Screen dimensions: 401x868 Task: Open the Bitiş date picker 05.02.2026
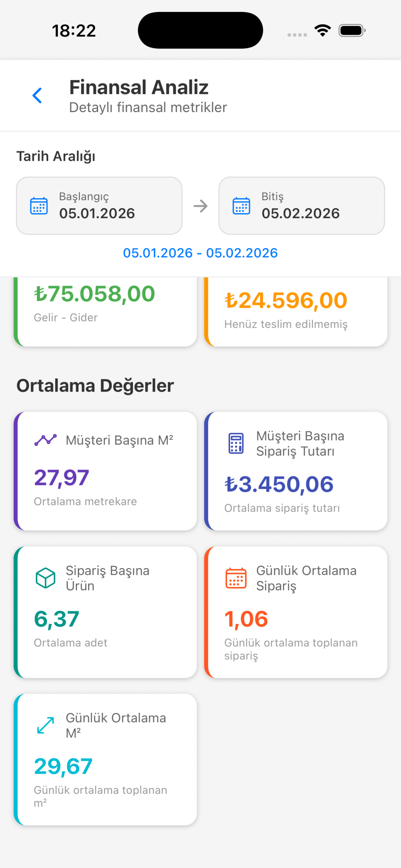[302, 206]
